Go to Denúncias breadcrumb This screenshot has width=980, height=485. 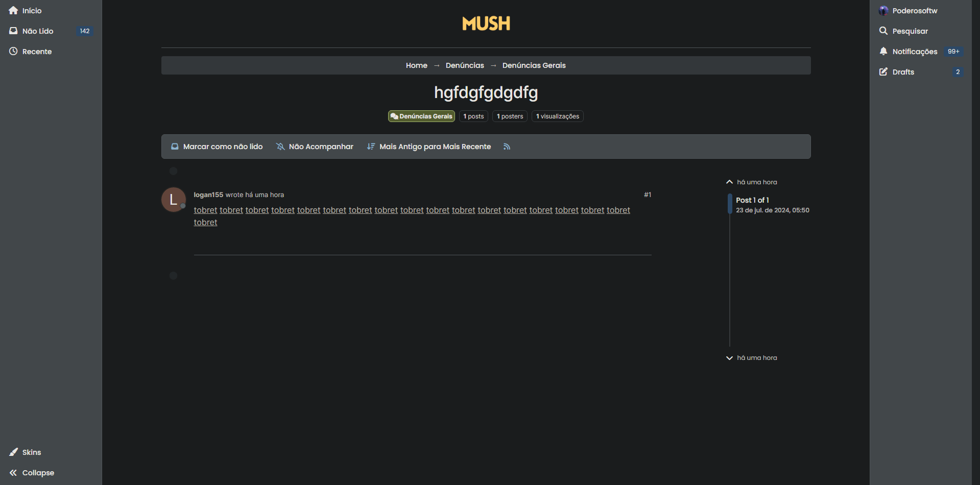(465, 65)
